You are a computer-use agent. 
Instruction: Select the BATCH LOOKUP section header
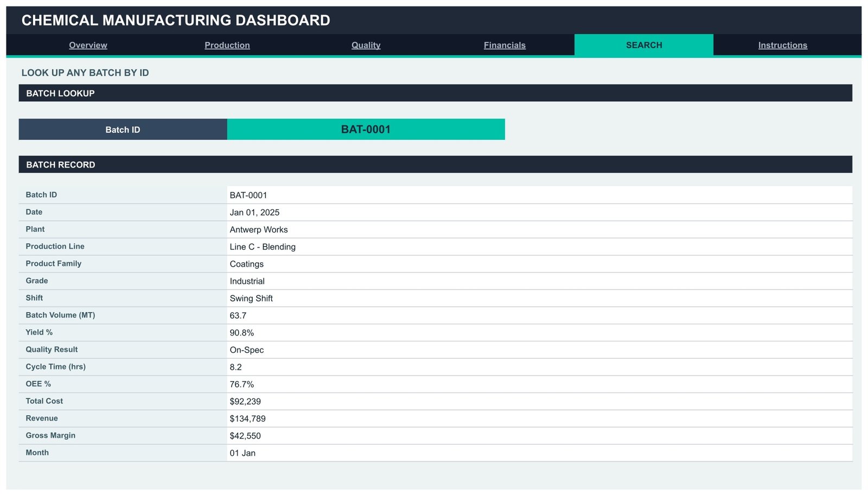click(436, 93)
